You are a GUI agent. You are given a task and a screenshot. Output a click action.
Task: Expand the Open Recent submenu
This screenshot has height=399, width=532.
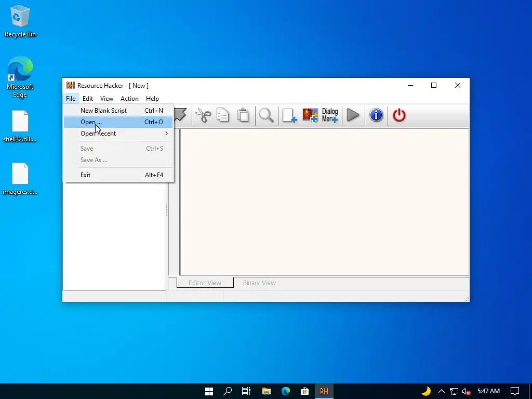click(x=118, y=134)
